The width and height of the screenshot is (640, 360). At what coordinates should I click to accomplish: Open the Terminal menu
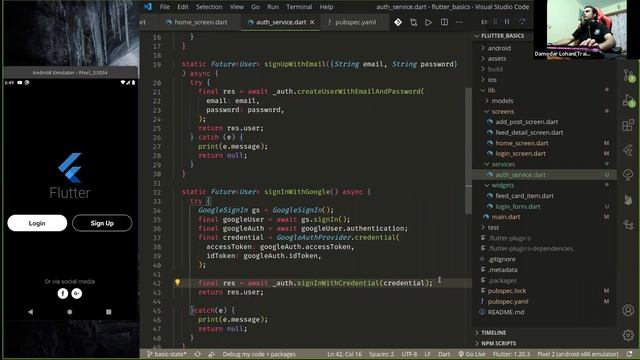[x=299, y=7]
